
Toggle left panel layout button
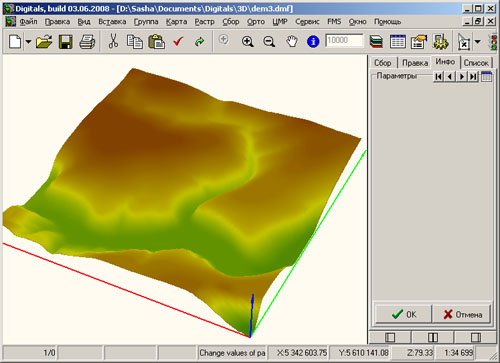390,338
